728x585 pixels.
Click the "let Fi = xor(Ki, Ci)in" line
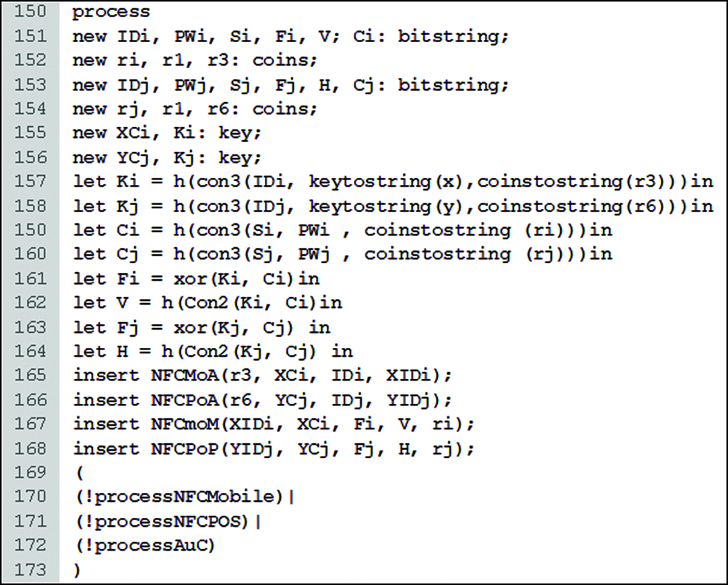pos(196,278)
